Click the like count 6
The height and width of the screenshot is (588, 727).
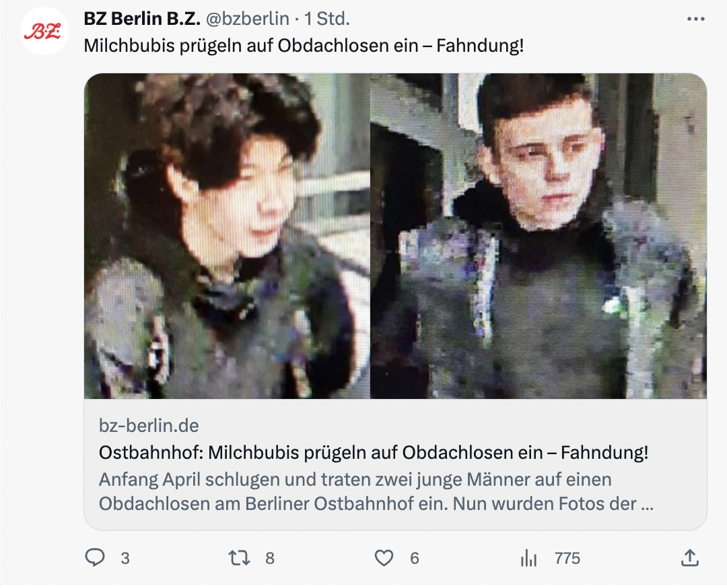(x=415, y=558)
